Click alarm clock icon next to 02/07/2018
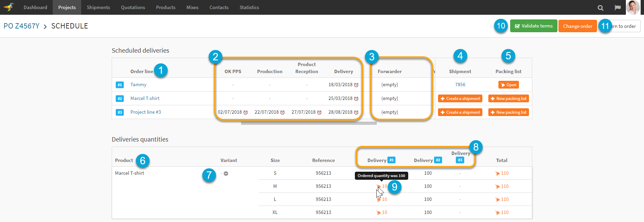This screenshot has width=644, height=222. pos(246,112)
